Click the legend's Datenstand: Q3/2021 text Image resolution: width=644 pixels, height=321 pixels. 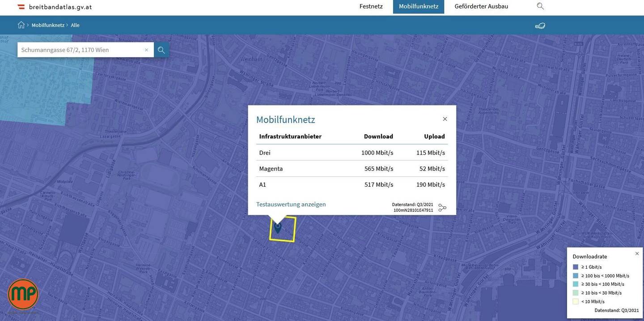tap(617, 310)
